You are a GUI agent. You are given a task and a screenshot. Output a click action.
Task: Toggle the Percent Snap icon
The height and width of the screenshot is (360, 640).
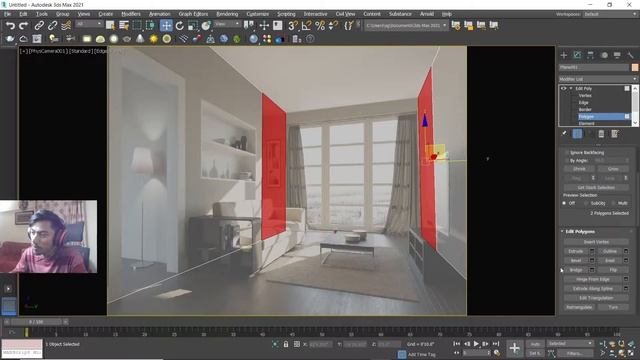(320, 26)
